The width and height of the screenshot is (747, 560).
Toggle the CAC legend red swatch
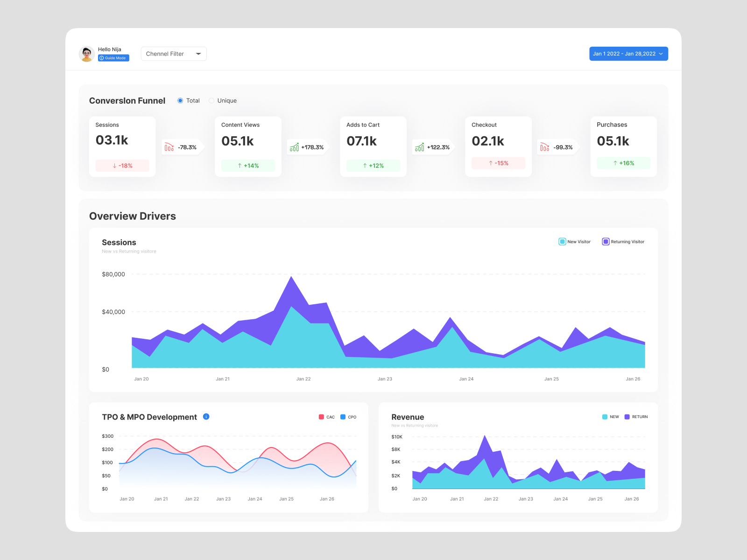tap(321, 417)
